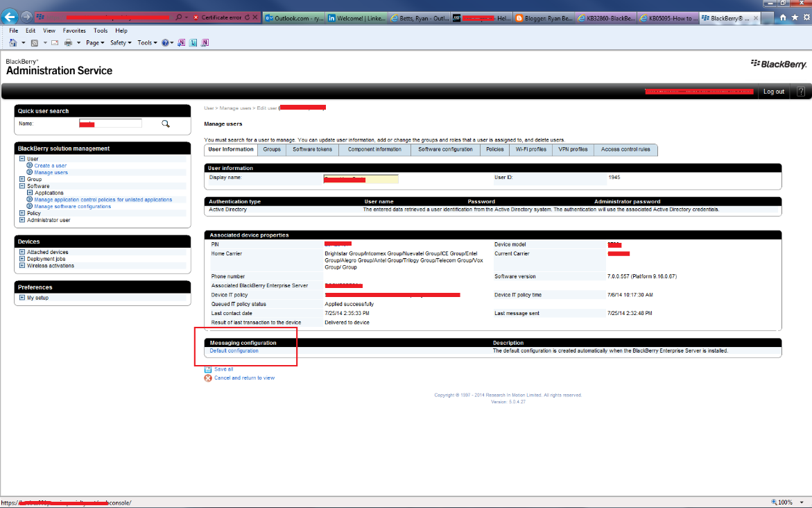Click the Display name text field
Image resolution: width=812 pixels, height=508 pixels.
(x=361, y=179)
